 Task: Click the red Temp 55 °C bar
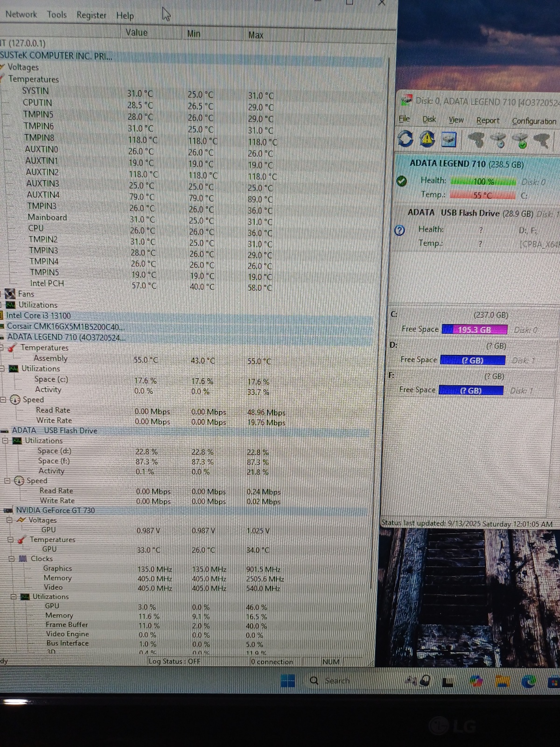coord(483,195)
